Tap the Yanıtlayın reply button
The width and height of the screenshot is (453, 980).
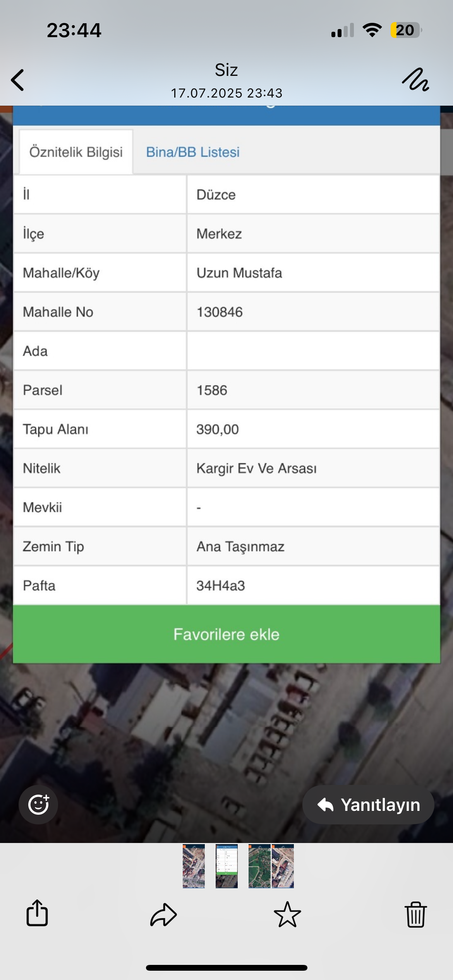click(x=368, y=805)
